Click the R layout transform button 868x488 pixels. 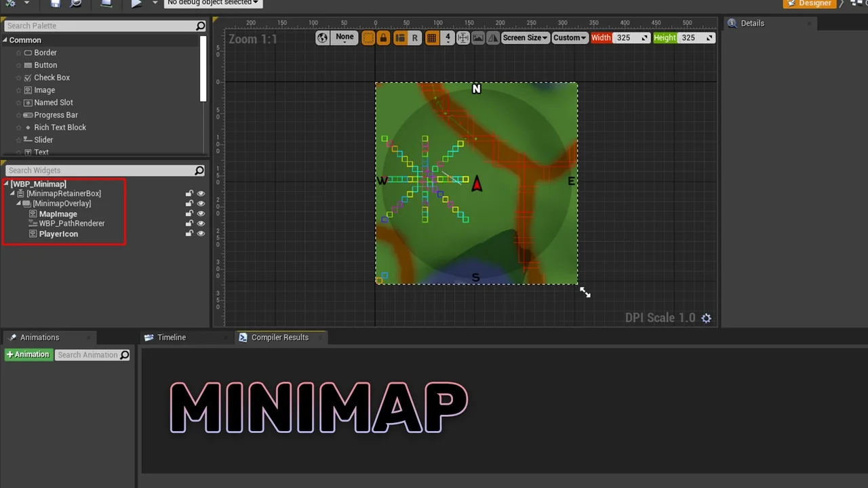[x=415, y=38]
